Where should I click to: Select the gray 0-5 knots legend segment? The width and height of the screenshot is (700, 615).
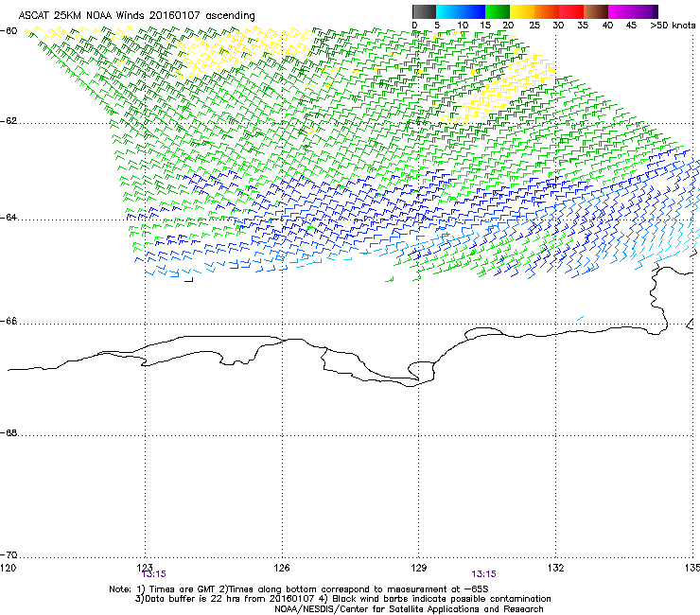(x=424, y=11)
